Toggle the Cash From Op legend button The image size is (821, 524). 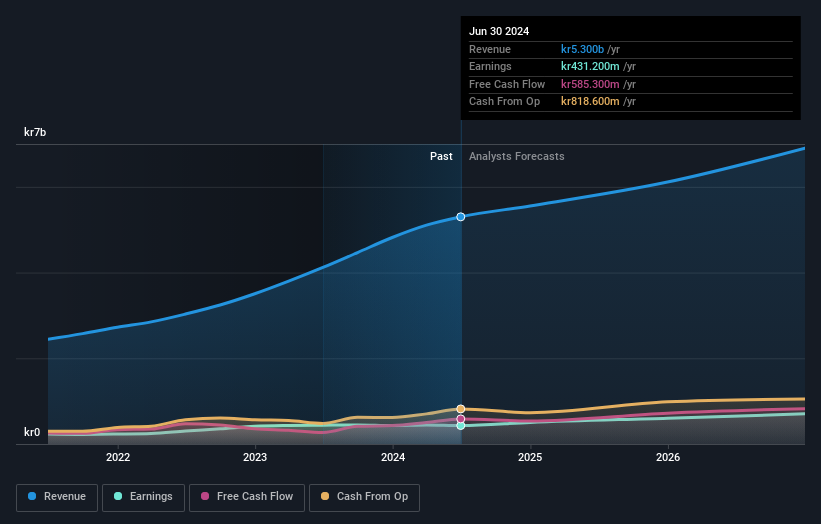point(364,497)
